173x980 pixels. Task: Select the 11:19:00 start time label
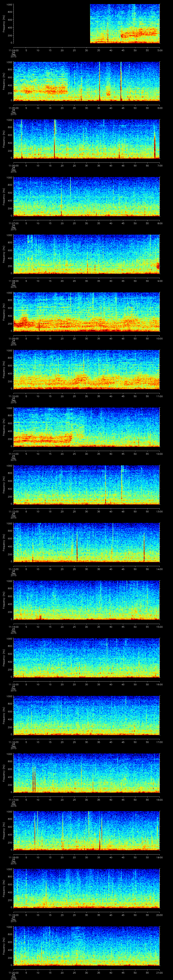tap(13, 915)
